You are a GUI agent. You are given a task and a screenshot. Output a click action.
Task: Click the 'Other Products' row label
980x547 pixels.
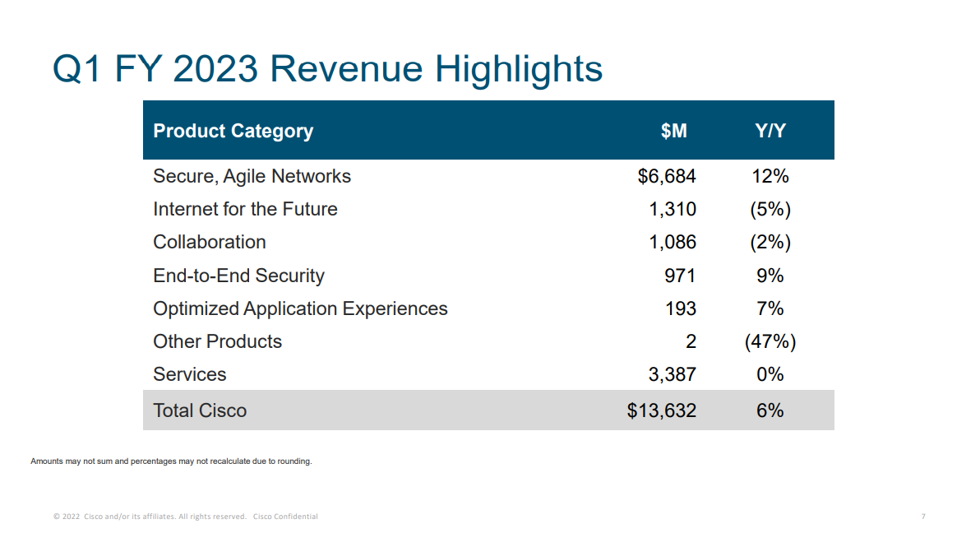218,341
